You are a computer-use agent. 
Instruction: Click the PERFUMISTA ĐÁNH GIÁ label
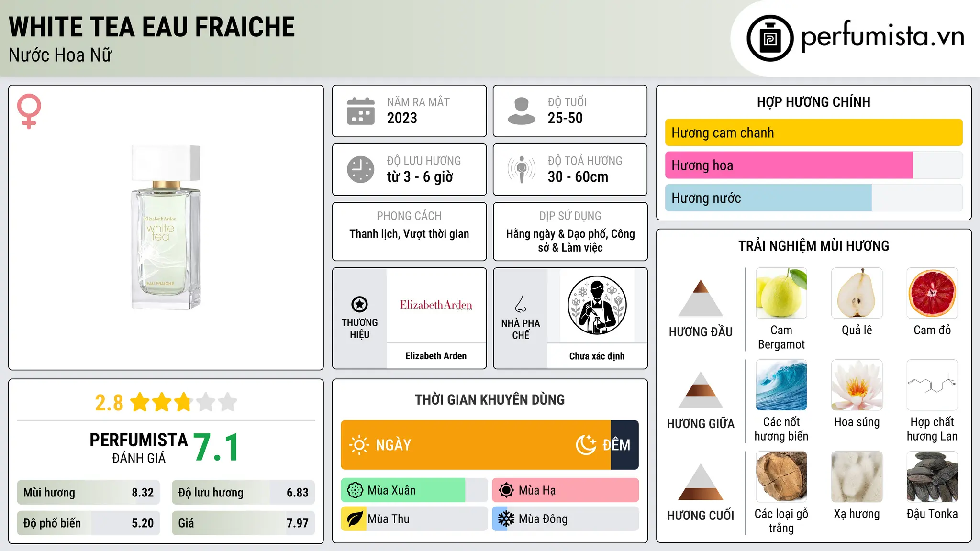(139, 448)
